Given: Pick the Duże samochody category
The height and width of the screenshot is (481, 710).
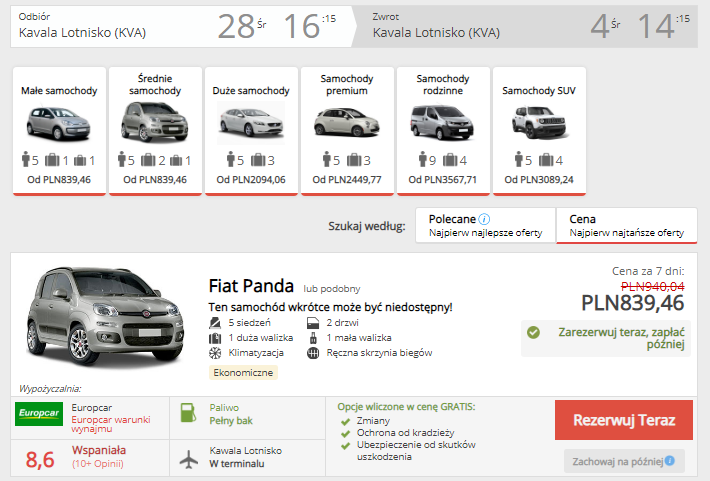Looking at the screenshot, I should click(x=249, y=130).
